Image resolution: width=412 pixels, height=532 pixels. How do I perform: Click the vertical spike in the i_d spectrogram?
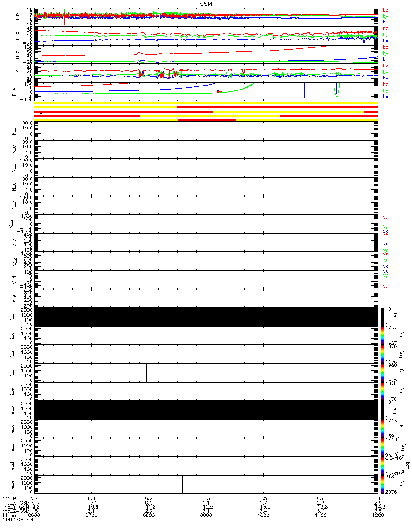[x=147, y=372]
